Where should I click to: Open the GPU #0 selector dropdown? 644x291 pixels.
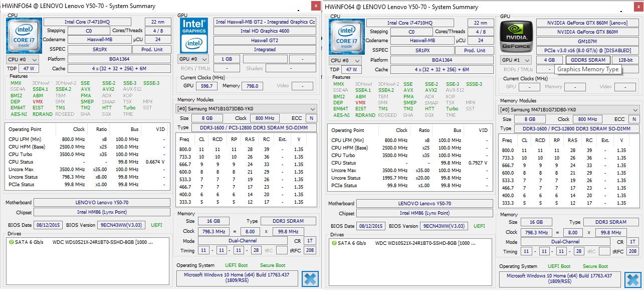pyautogui.click(x=192, y=59)
